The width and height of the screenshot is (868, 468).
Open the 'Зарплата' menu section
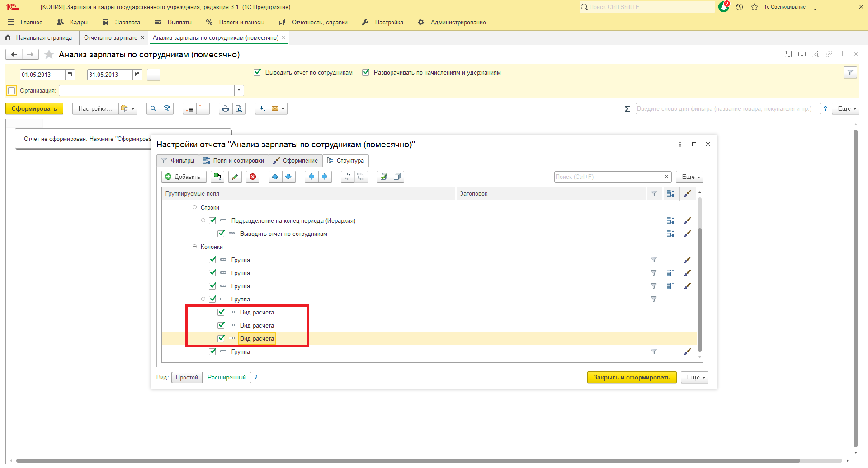coord(122,22)
